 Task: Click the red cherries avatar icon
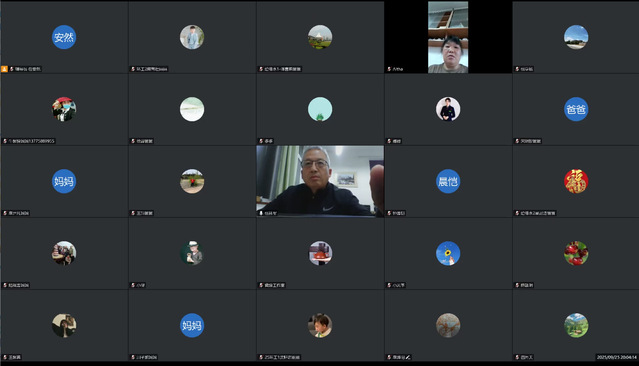coord(576,253)
